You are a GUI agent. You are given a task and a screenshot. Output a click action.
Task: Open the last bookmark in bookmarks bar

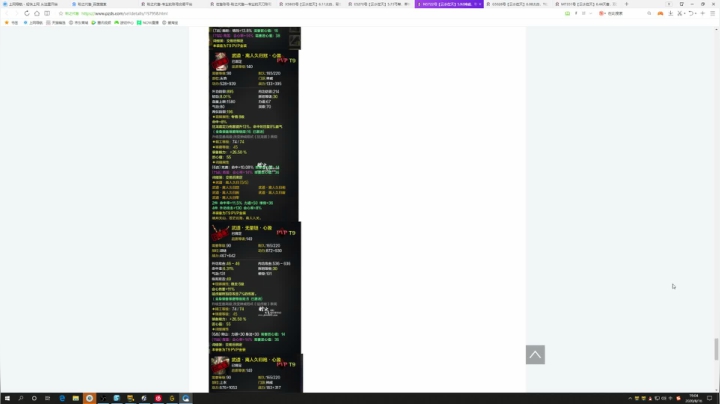pos(170,22)
